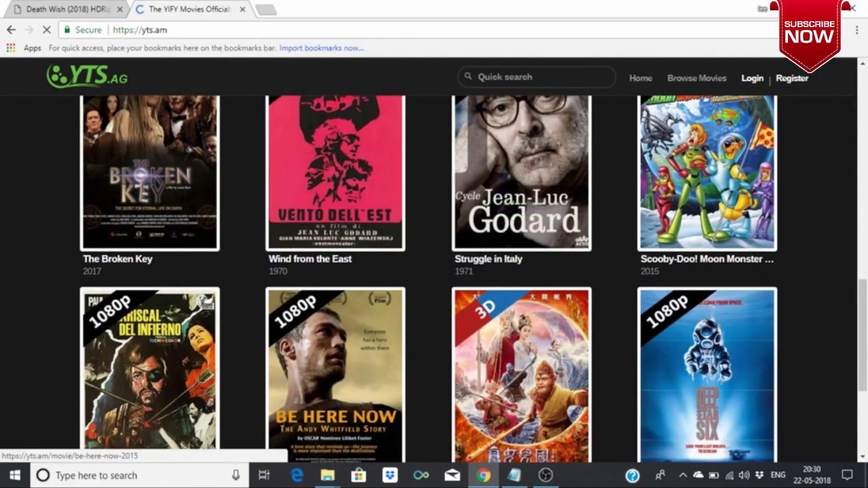Click the title link 'Struggle in Italy'

[x=488, y=259]
